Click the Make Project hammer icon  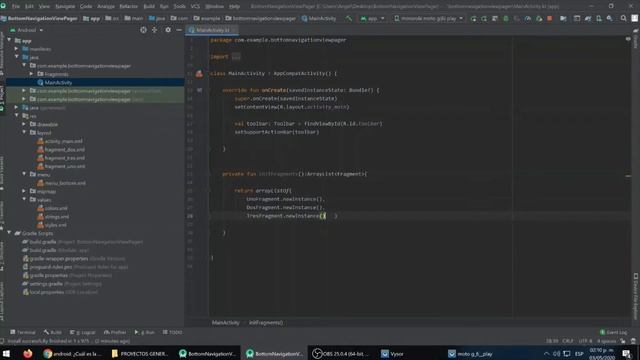[x=348, y=18]
